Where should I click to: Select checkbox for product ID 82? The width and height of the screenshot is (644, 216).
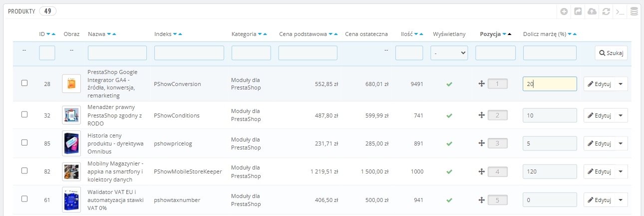point(24,170)
